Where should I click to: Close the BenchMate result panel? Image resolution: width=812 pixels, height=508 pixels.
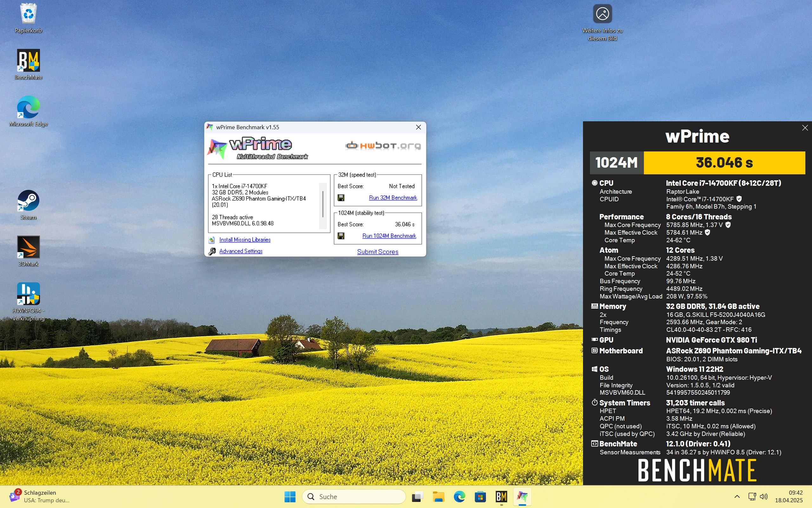click(805, 128)
